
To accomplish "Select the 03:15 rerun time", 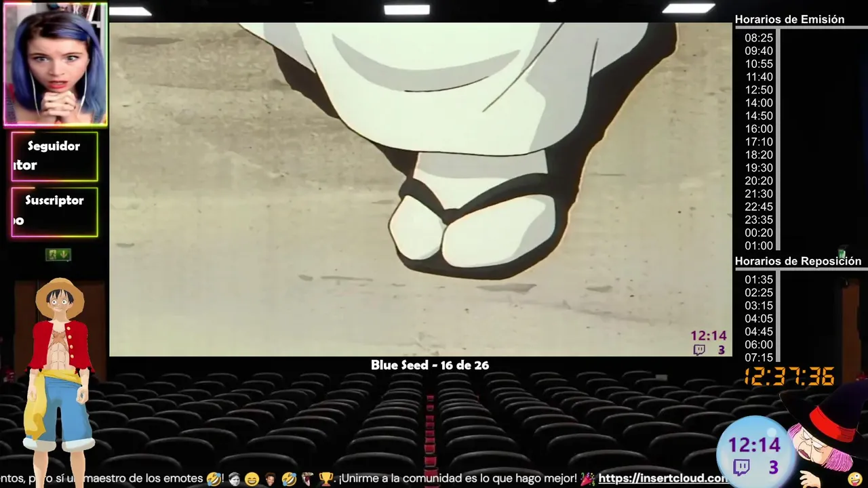I will coord(759,305).
